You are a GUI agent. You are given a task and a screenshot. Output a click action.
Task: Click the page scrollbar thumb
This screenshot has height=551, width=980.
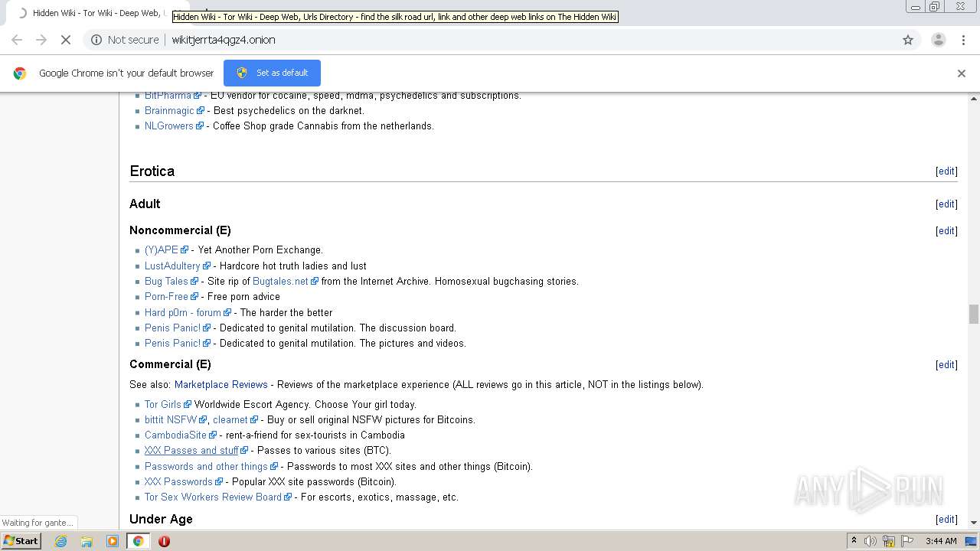point(974,314)
